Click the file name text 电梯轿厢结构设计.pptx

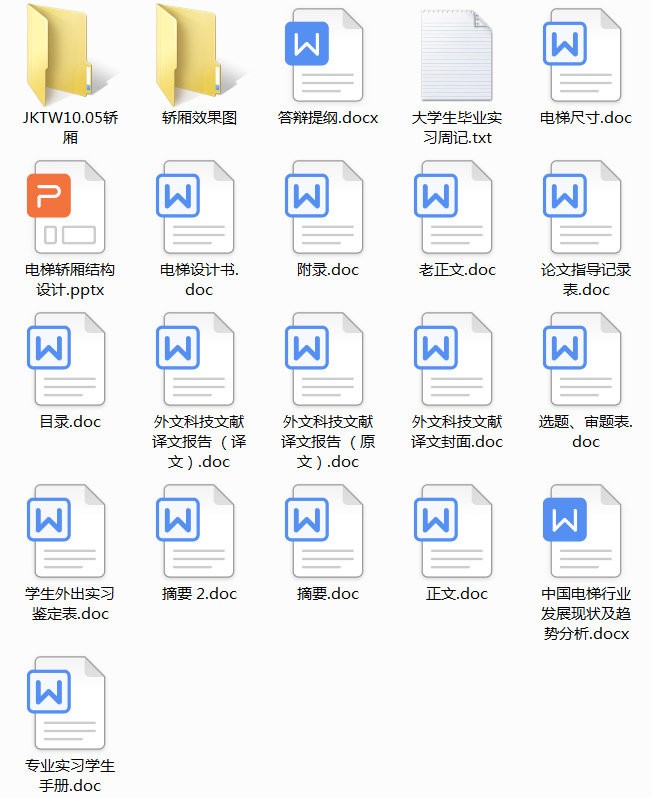pyautogui.click(x=70, y=279)
